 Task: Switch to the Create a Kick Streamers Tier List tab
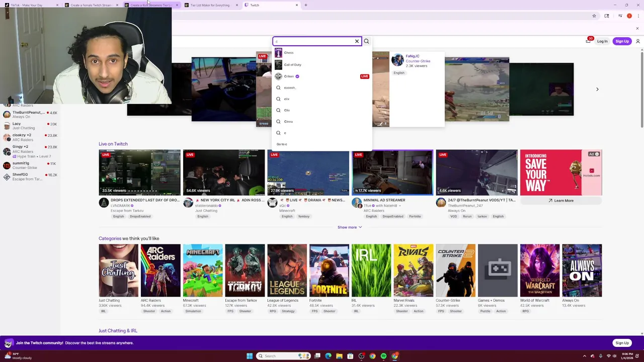coord(150,5)
